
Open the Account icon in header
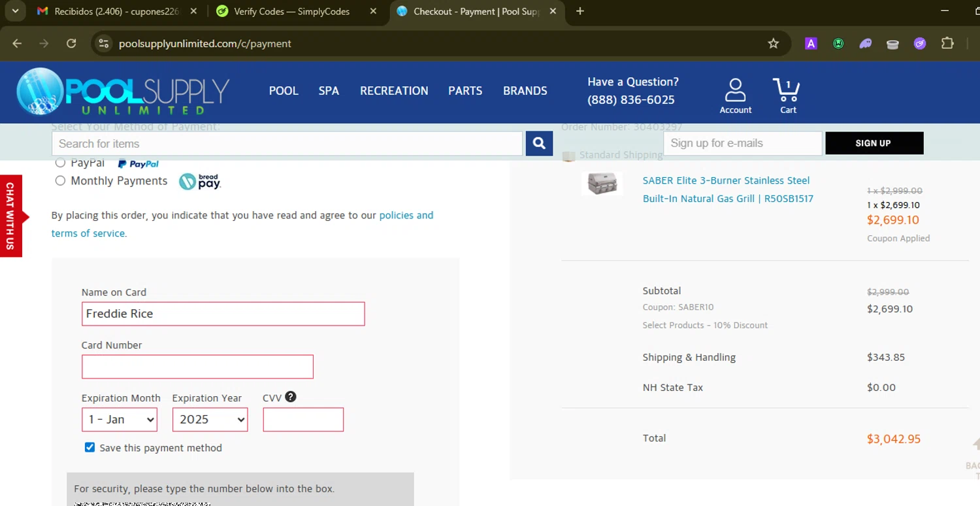pyautogui.click(x=736, y=95)
